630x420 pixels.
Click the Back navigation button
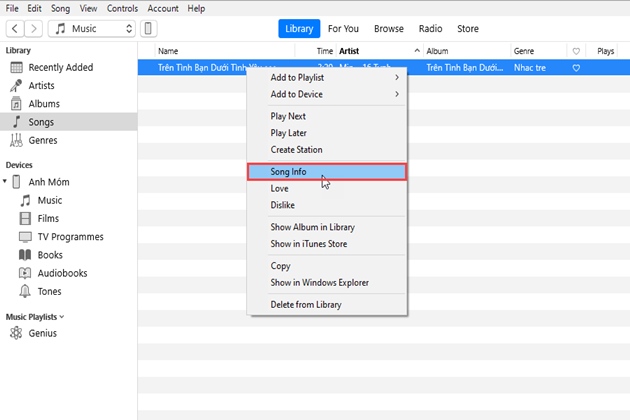[x=14, y=29]
